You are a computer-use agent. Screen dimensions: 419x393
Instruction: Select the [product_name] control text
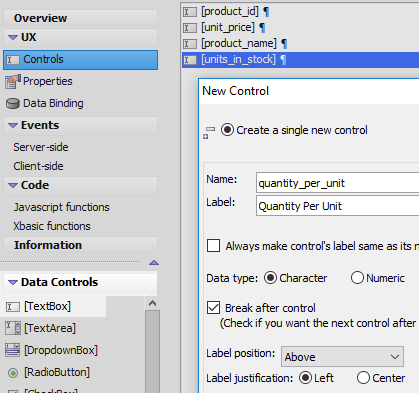tap(239, 43)
